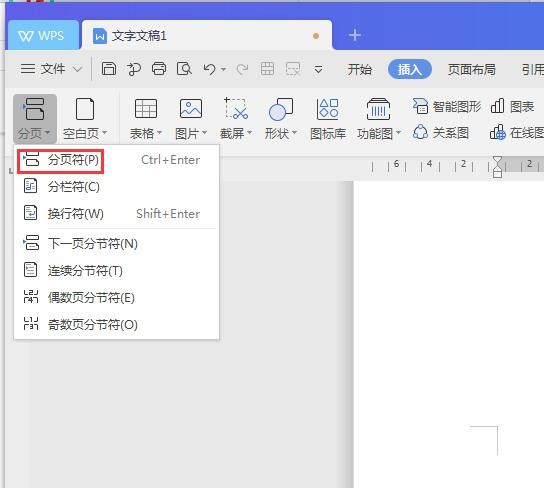Choose 下一页分节符(N) section break
The width and height of the screenshot is (544, 488).
tap(117, 243)
